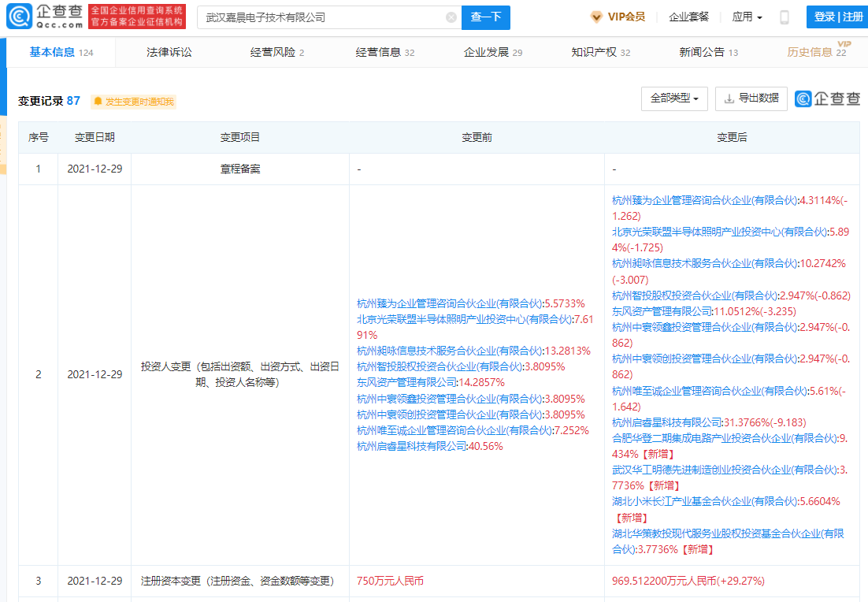Image resolution: width=868 pixels, height=602 pixels.
Task: Click the 750万元人民币 value before change
Action: coord(390,581)
